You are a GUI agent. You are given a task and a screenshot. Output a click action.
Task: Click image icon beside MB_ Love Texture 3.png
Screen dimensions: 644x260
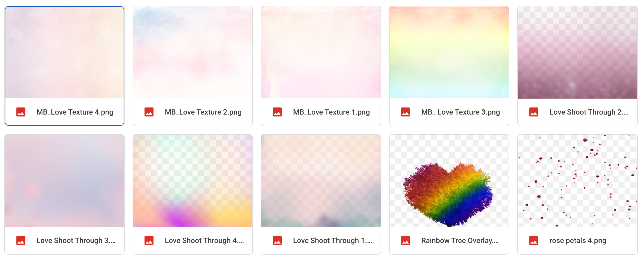tap(406, 112)
